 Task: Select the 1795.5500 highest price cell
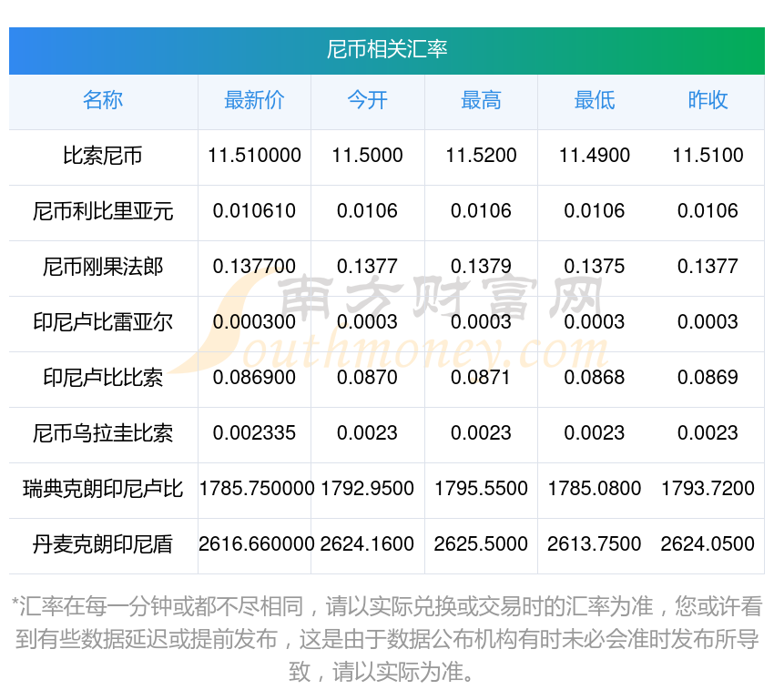[x=481, y=489]
